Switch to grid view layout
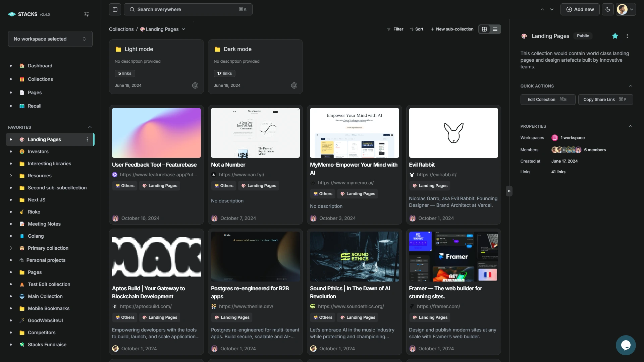Screen dimensions: 644x362 [x=484, y=29]
